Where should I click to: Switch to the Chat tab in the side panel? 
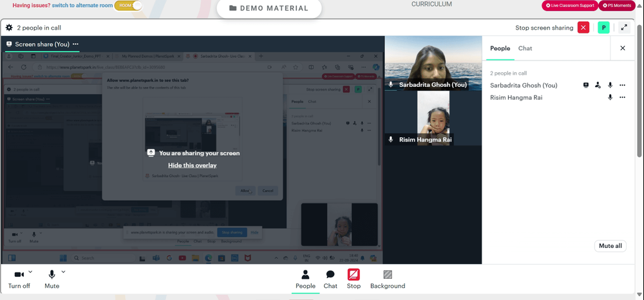click(x=525, y=48)
